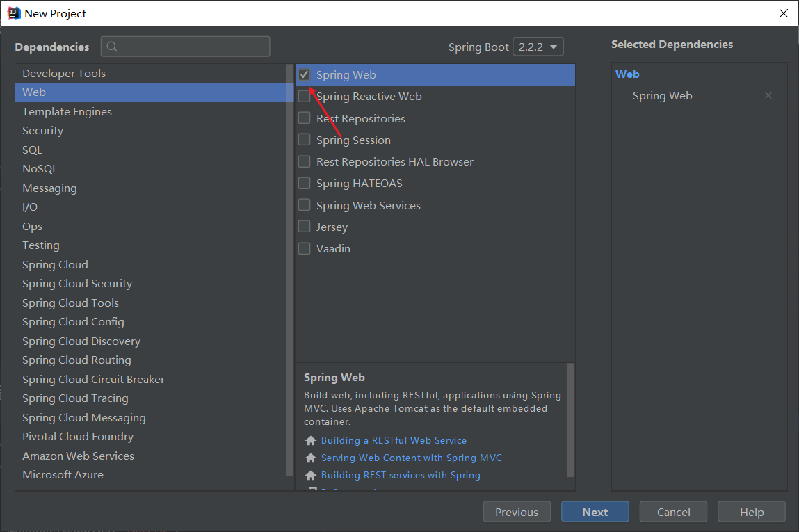Screen dimensions: 799x532
Task: Click home icon beside Building a RESTful Web Service
Action: tap(310, 440)
